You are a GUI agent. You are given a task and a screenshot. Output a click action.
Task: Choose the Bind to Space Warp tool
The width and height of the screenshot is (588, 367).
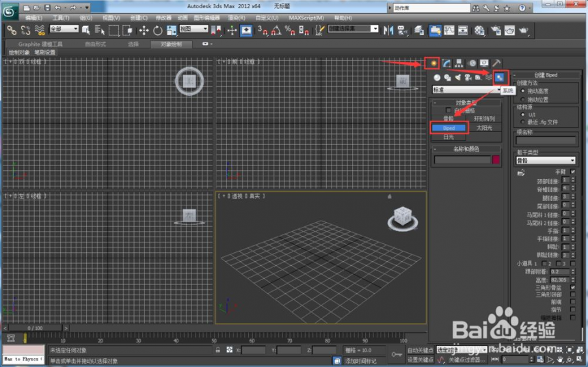(40, 30)
